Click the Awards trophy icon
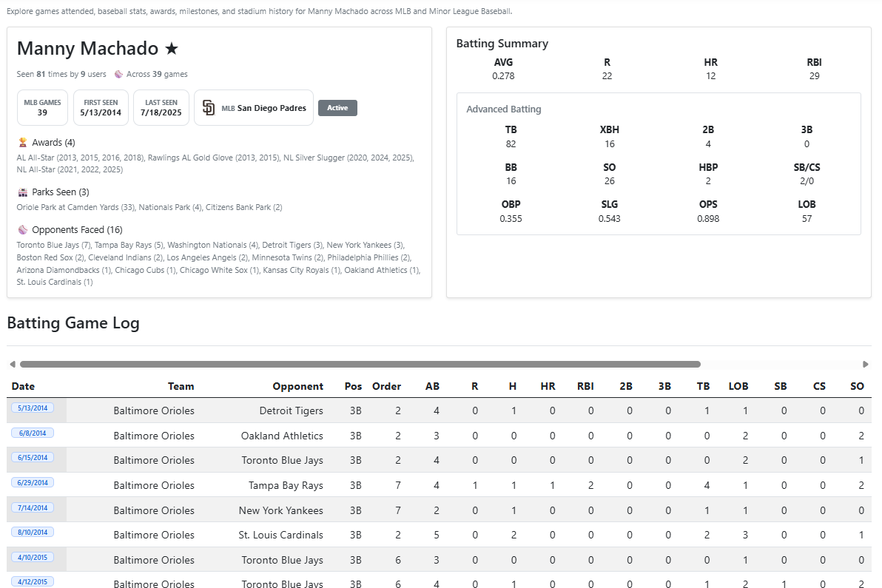 coord(22,142)
